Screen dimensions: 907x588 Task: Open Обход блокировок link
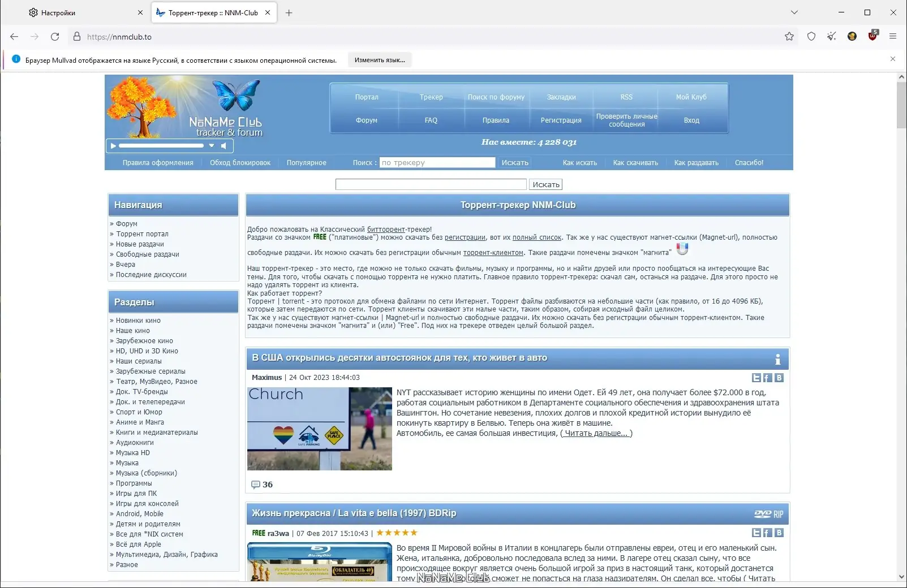[x=240, y=163]
